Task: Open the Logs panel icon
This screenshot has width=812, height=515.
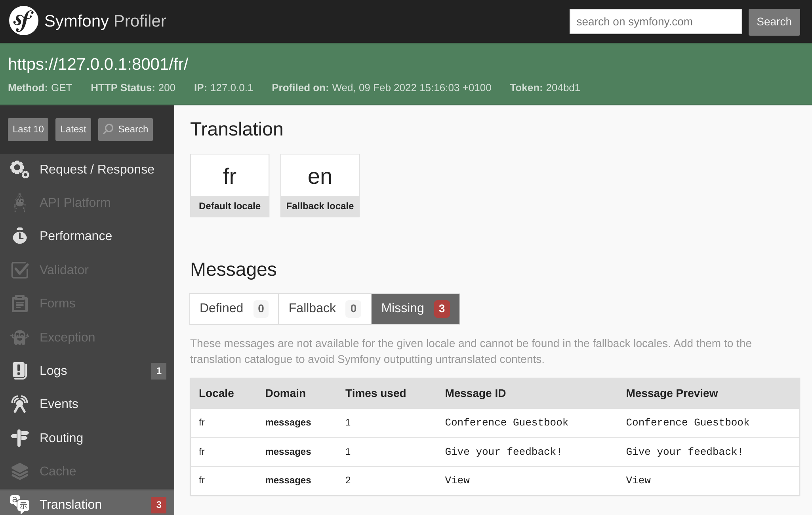Action: [19, 370]
